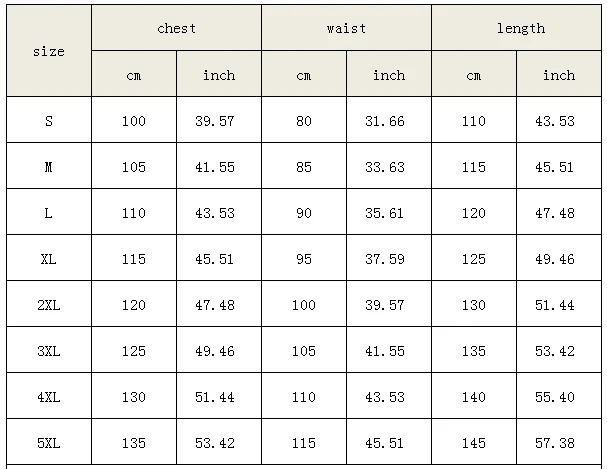Image resolution: width=607 pixels, height=469 pixels.
Task: Click the S size row label
Action: (x=49, y=120)
